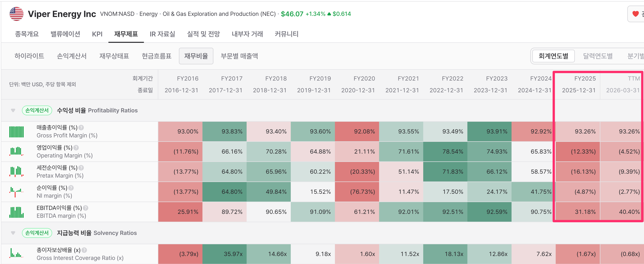Click the Gross Profit Margin (%) row label
Screen dimensions: 644x264
point(67,136)
